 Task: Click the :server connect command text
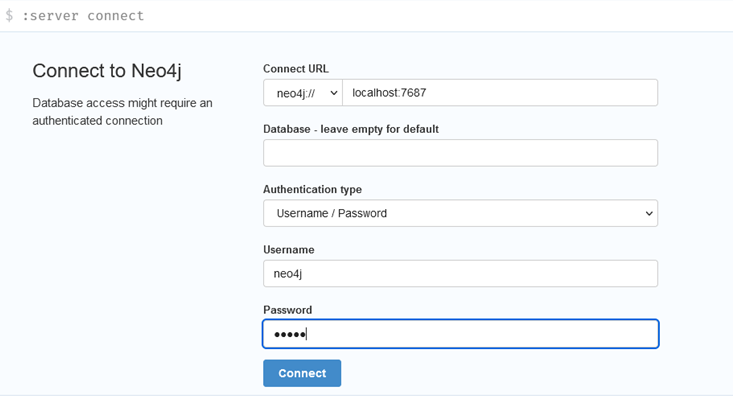(x=83, y=16)
